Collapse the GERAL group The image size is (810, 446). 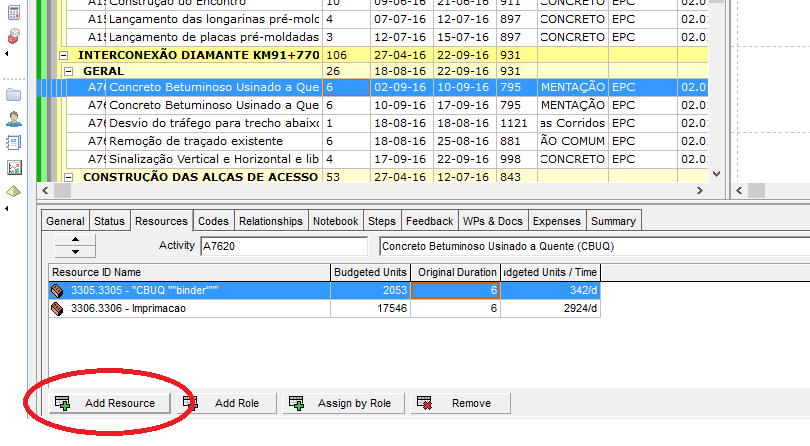point(69,71)
